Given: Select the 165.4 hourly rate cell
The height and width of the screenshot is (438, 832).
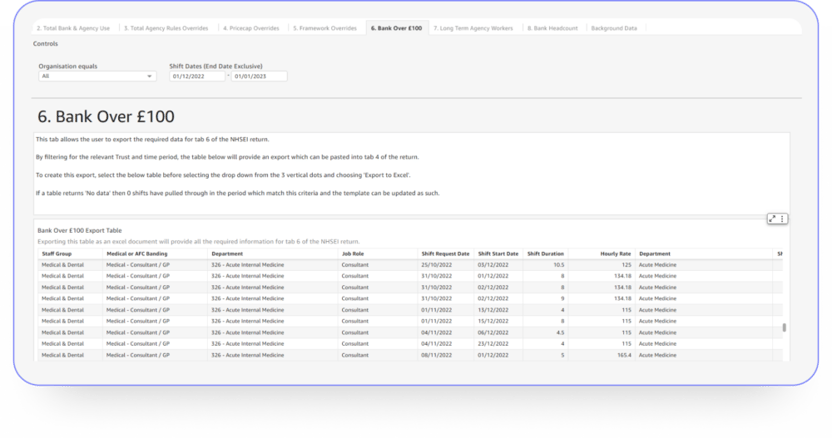Looking at the screenshot, I should (x=622, y=354).
